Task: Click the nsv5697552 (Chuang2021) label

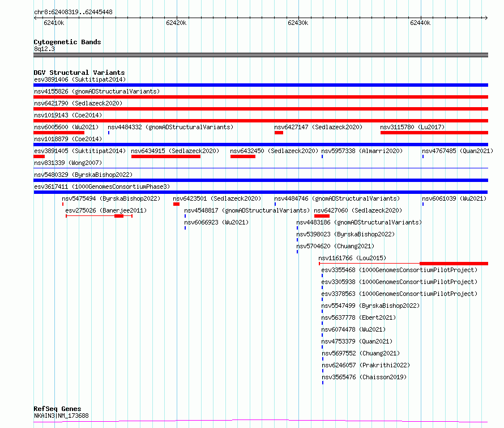Action: (x=361, y=353)
